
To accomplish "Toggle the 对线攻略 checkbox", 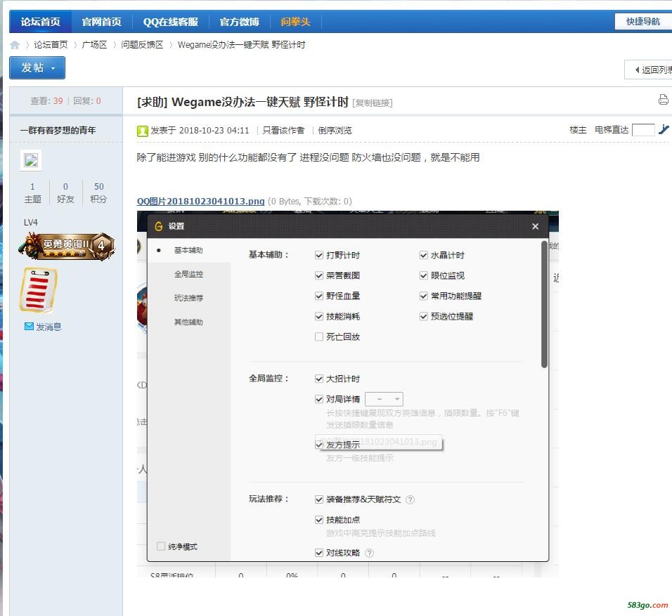I will pyautogui.click(x=319, y=553).
